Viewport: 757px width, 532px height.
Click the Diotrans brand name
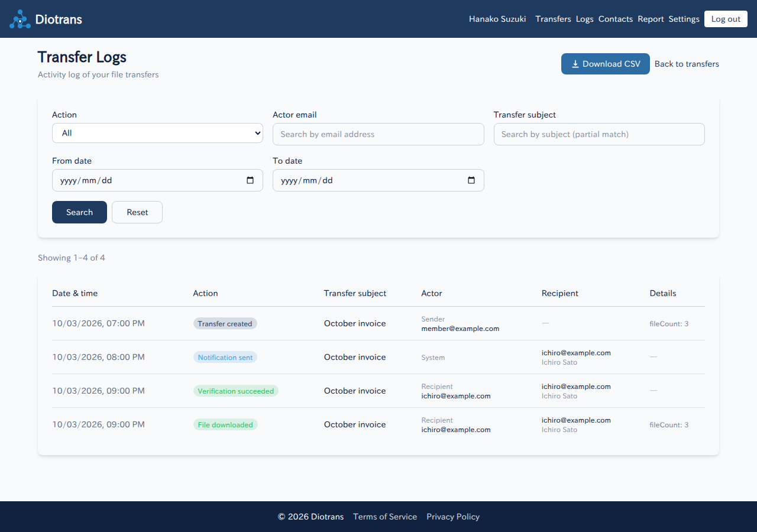click(x=59, y=19)
